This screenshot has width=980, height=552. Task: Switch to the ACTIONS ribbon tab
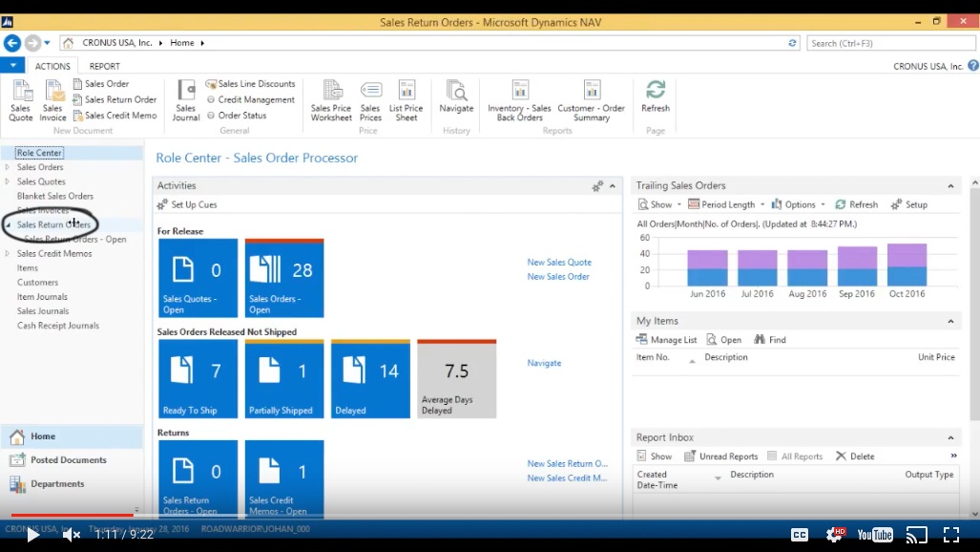(x=52, y=66)
